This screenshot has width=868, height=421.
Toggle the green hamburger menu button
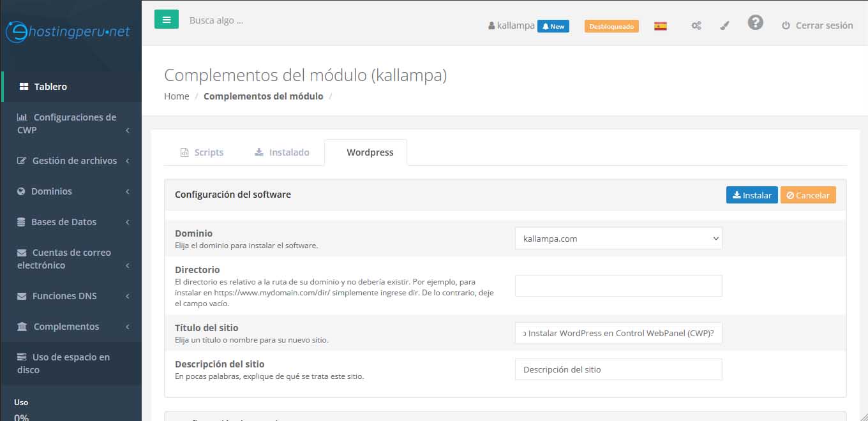click(167, 19)
